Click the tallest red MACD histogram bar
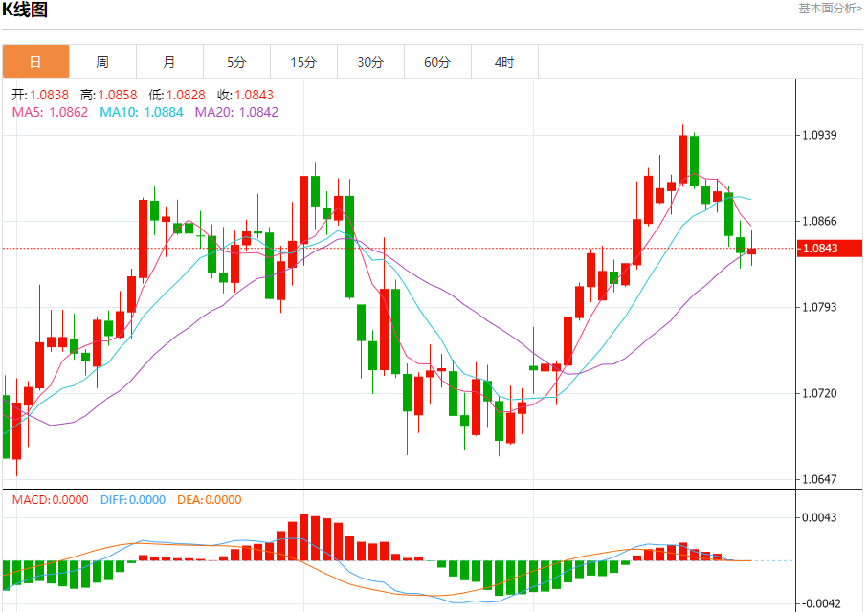This screenshot has width=868, height=612. click(303, 537)
